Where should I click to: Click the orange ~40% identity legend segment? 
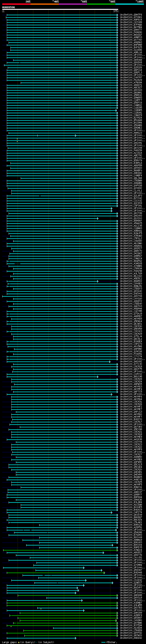(x=45, y=4)
